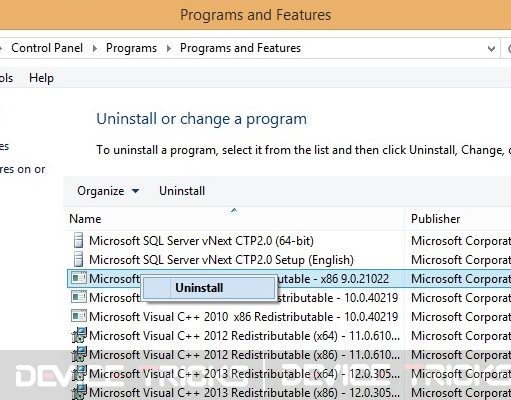Open the Help menu

coord(41,78)
